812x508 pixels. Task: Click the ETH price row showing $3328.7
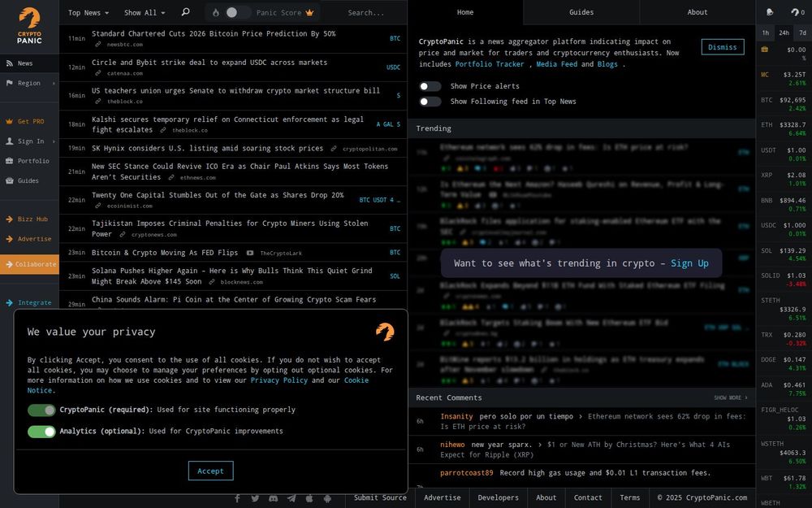click(784, 129)
